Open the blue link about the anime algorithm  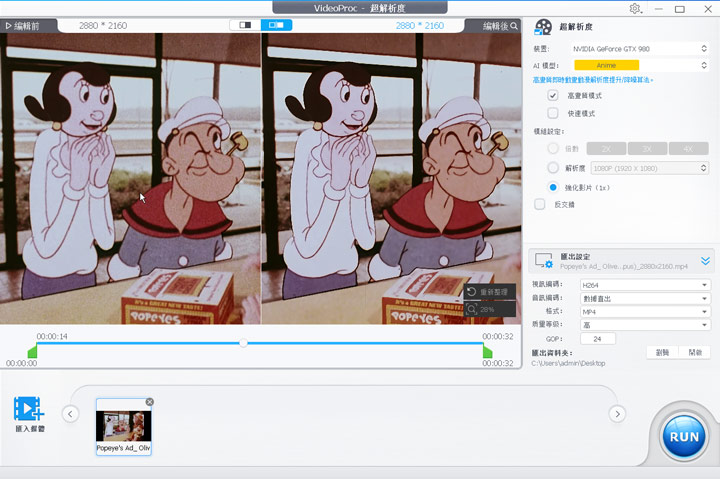[x=593, y=80]
